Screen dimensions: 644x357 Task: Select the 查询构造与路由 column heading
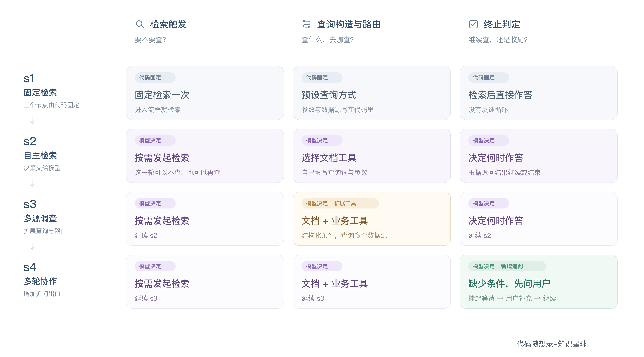[x=349, y=24]
